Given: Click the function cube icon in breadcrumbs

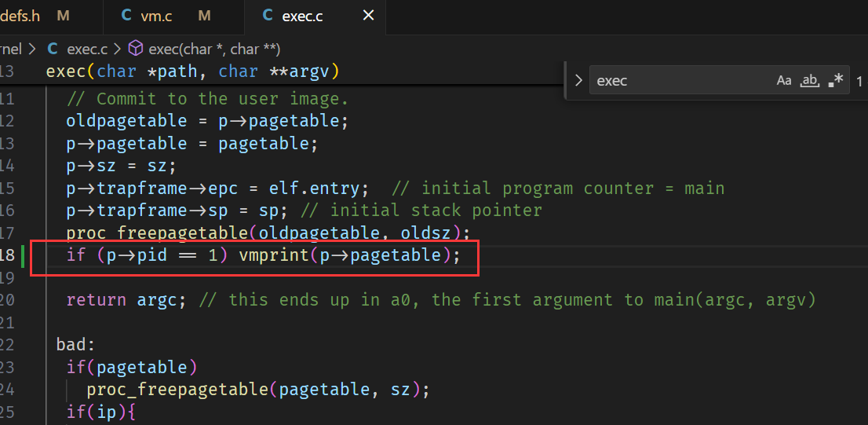Looking at the screenshot, I should pos(136,49).
